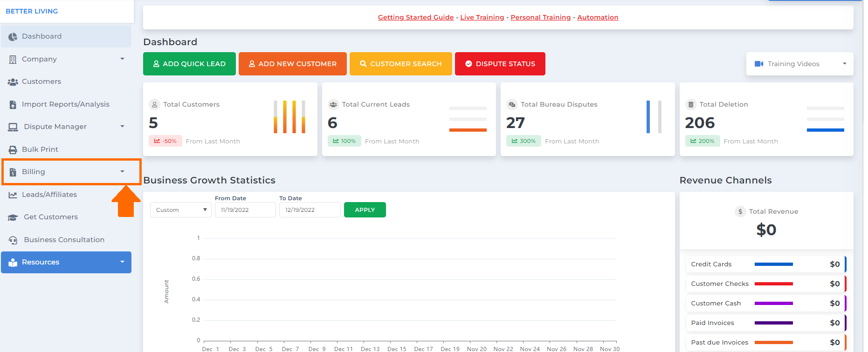Click the Total Customers bar chart

pyautogui.click(x=289, y=117)
